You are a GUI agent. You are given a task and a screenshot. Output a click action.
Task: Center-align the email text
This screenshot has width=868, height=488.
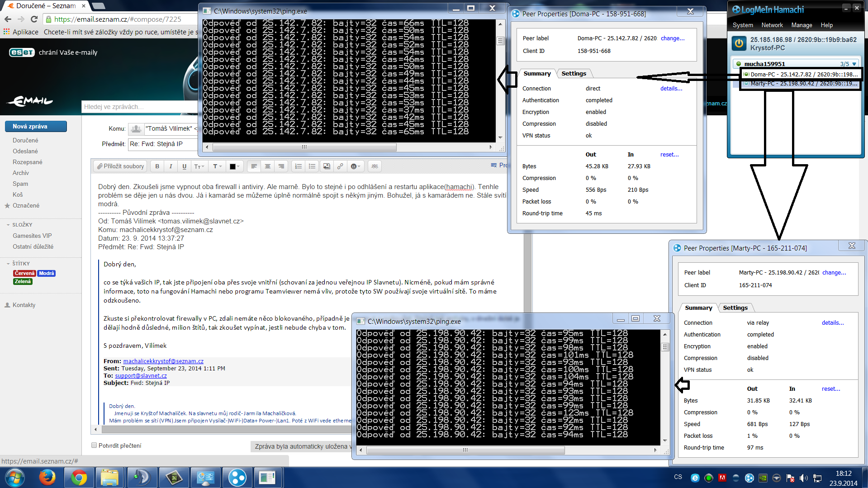268,166
